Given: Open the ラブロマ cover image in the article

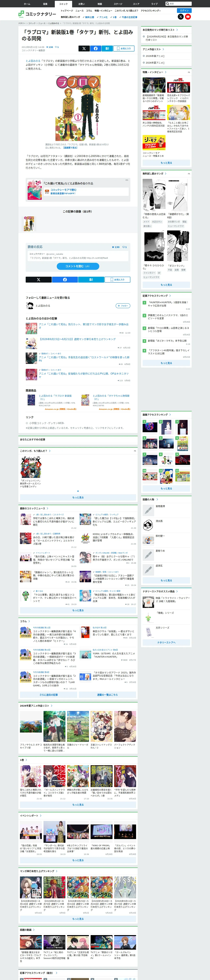Looking at the screenshot, I should [78, 108].
